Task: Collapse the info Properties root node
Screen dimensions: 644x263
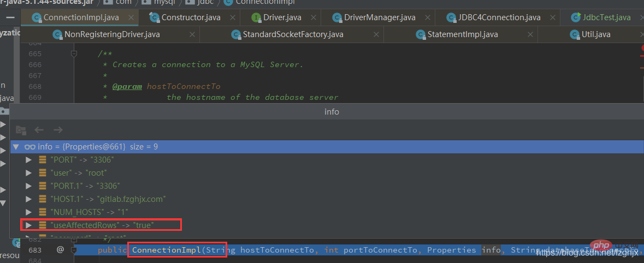Action: point(16,146)
